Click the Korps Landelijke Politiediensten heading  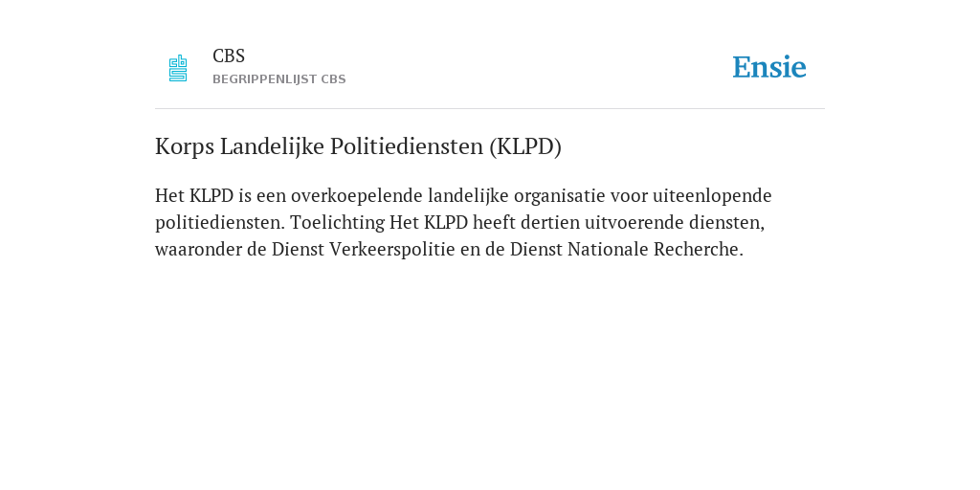tap(358, 146)
